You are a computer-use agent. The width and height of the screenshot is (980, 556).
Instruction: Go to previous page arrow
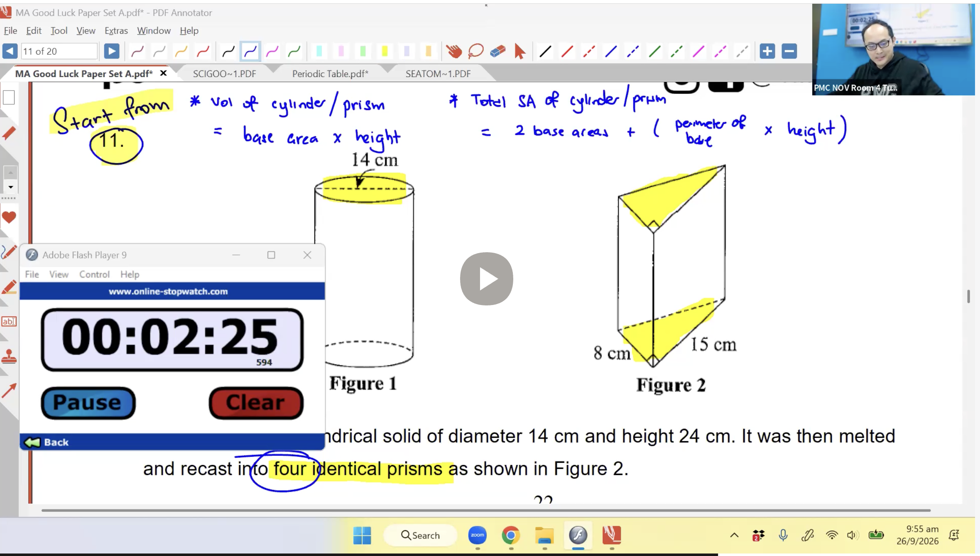pyautogui.click(x=10, y=51)
